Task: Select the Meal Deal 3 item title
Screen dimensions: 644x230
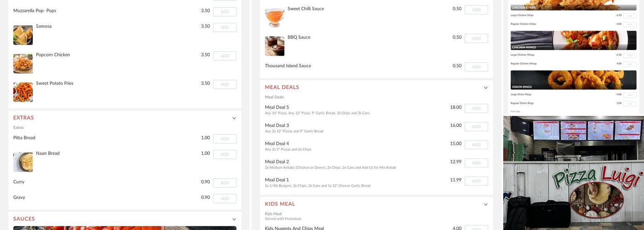Action: 277,126
